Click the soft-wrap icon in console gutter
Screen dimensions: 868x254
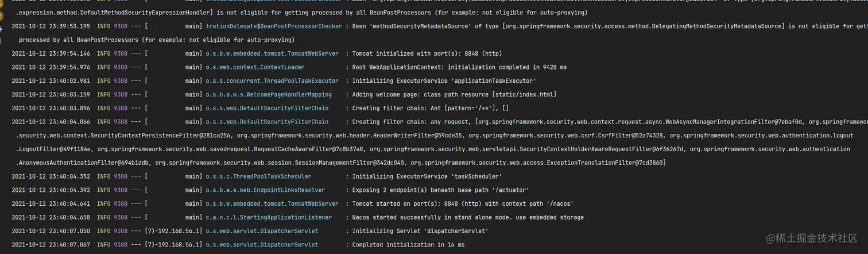(x=1, y=3)
